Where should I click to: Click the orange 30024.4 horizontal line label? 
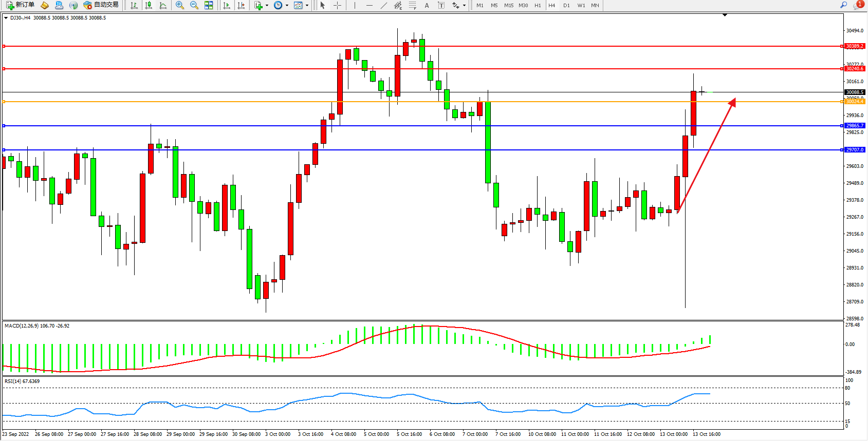coord(855,102)
